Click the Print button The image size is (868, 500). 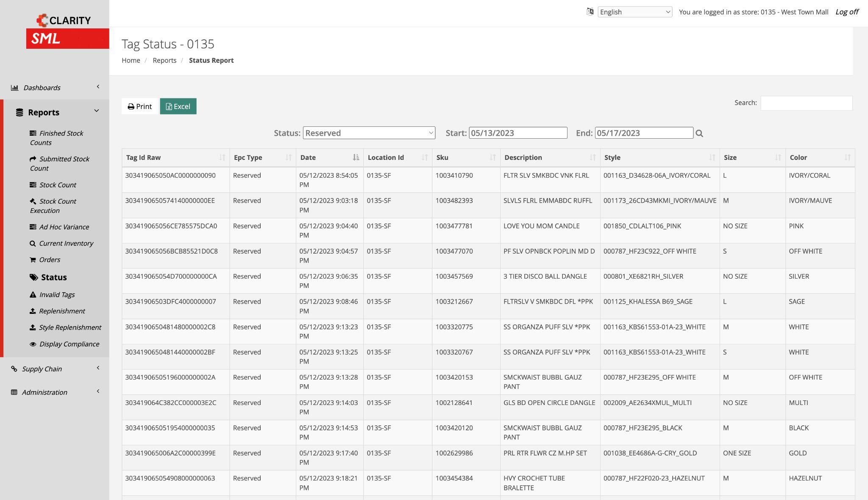click(139, 106)
